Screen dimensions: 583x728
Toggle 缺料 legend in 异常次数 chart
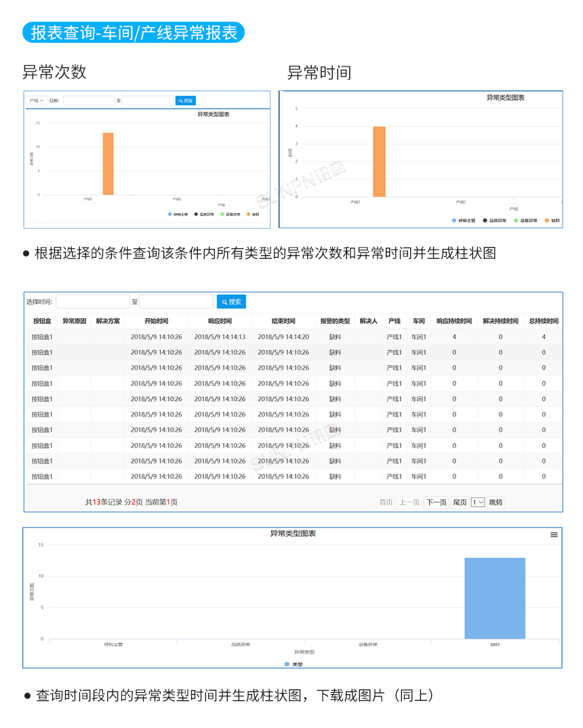click(x=254, y=214)
